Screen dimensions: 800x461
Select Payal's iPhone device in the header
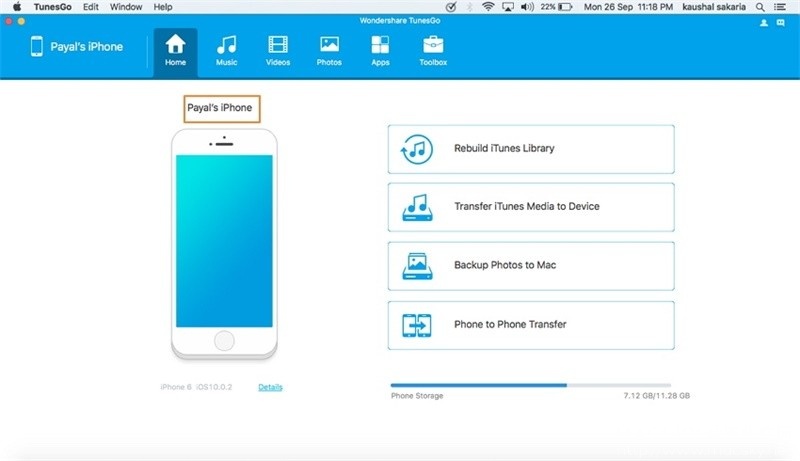click(x=77, y=46)
